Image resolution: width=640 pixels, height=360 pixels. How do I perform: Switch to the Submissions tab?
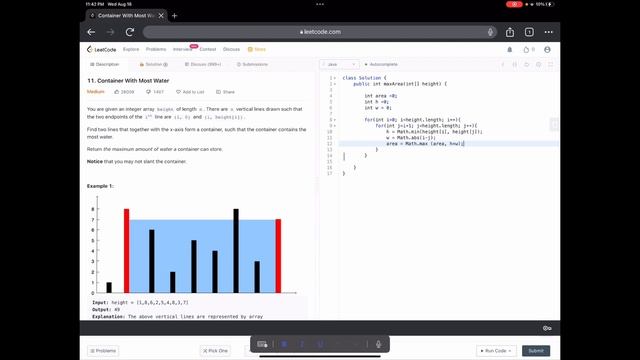(253, 64)
